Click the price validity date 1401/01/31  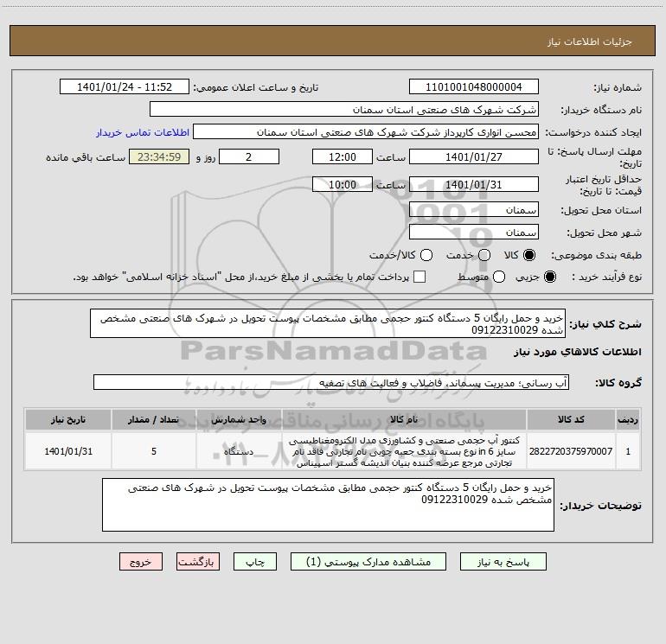point(474,184)
